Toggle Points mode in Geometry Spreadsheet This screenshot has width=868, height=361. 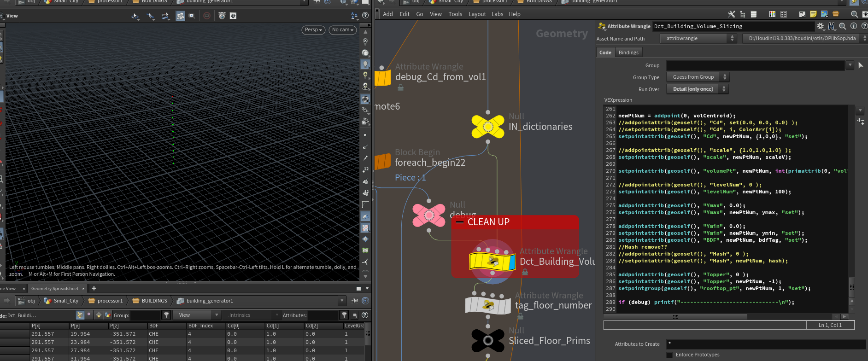pos(80,315)
